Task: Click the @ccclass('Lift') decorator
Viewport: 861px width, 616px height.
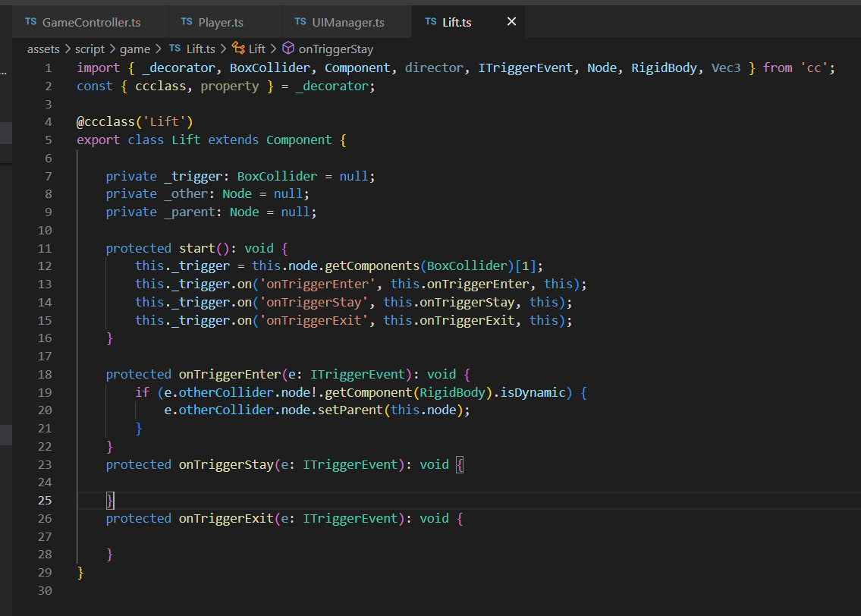Action: [134, 122]
